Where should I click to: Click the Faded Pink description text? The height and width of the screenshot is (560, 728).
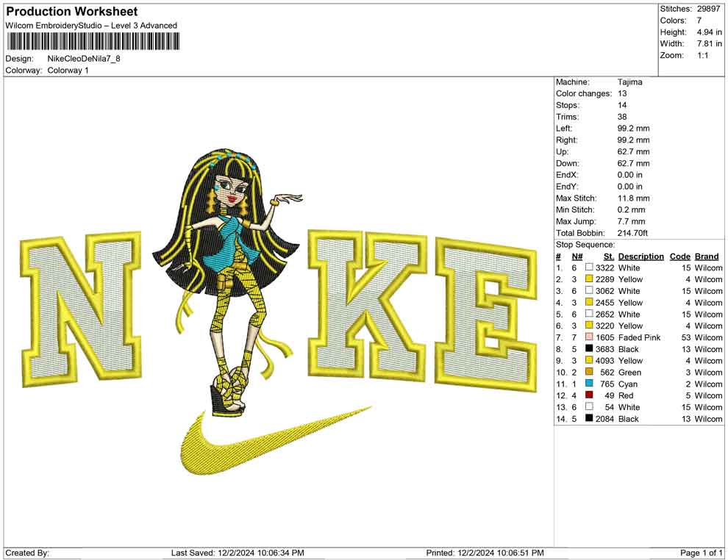click(639, 337)
